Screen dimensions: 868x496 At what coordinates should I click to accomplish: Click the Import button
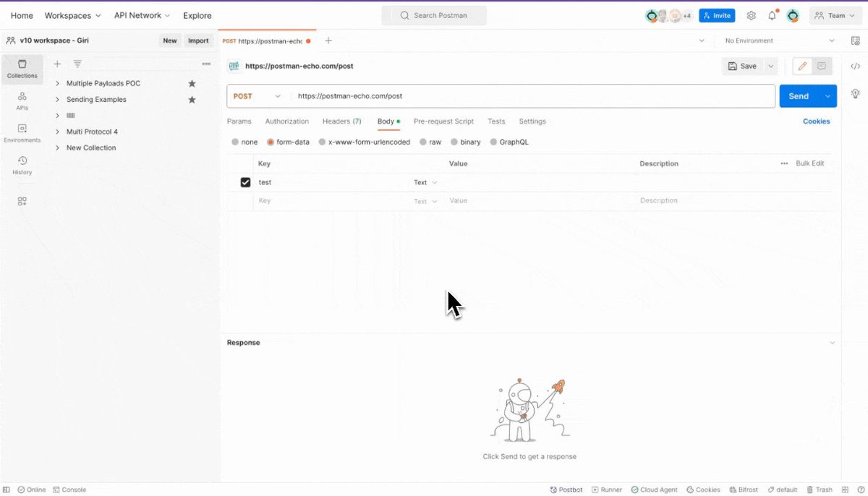click(x=198, y=40)
